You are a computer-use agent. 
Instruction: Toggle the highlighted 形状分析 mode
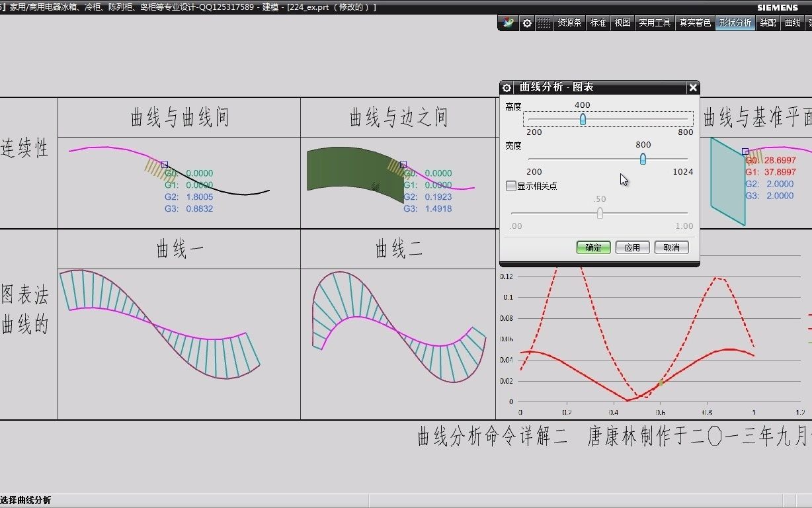click(x=735, y=22)
